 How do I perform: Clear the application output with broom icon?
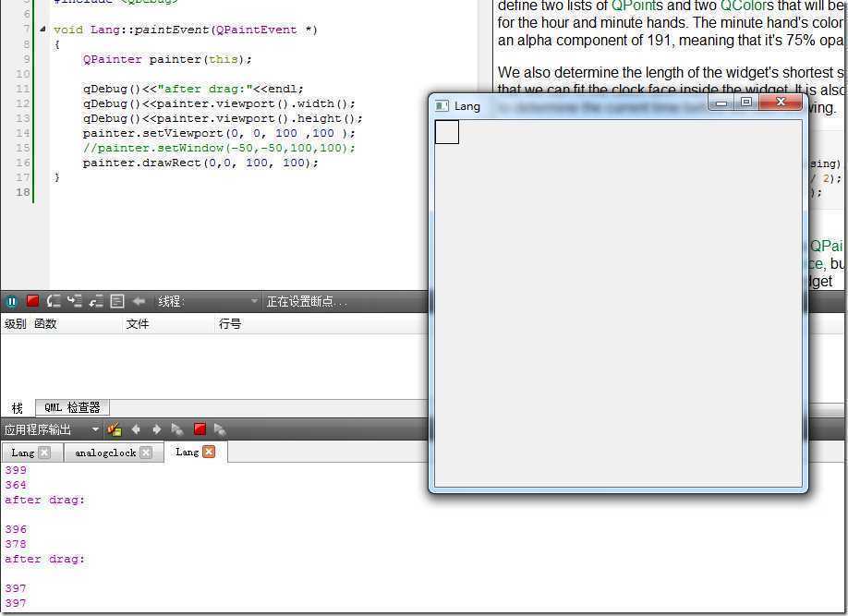tap(115, 430)
